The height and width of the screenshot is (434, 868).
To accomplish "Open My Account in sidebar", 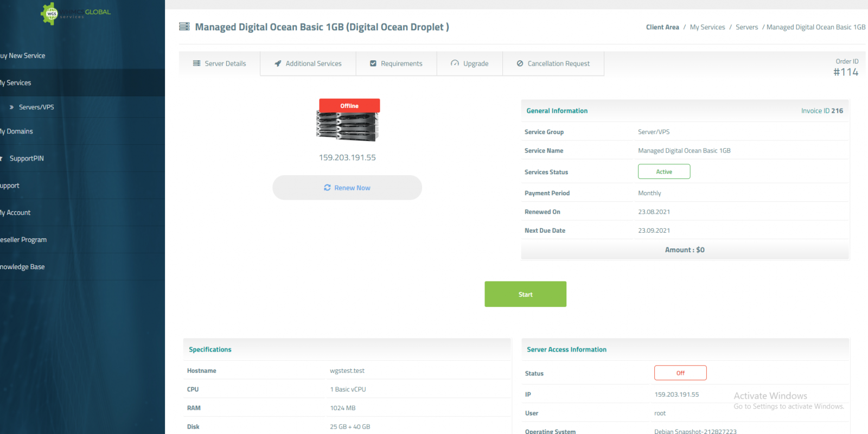I will click(x=82, y=213).
